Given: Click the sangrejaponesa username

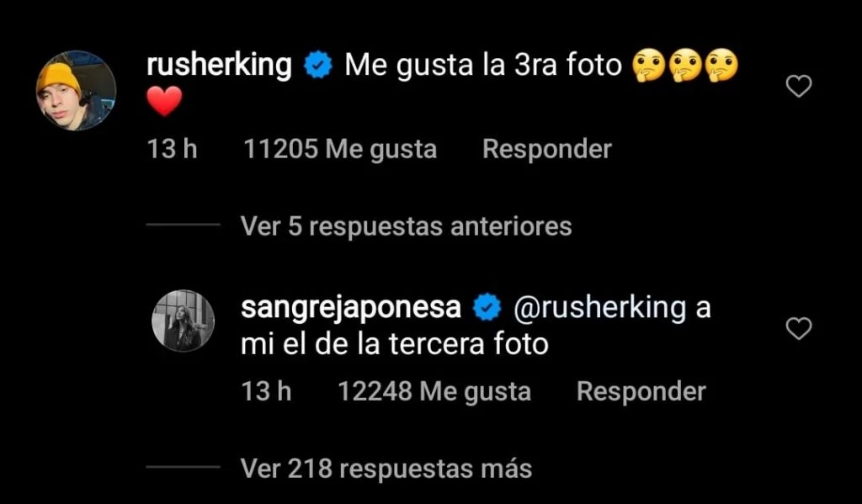Looking at the screenshot, I should [x=351, y=308].
